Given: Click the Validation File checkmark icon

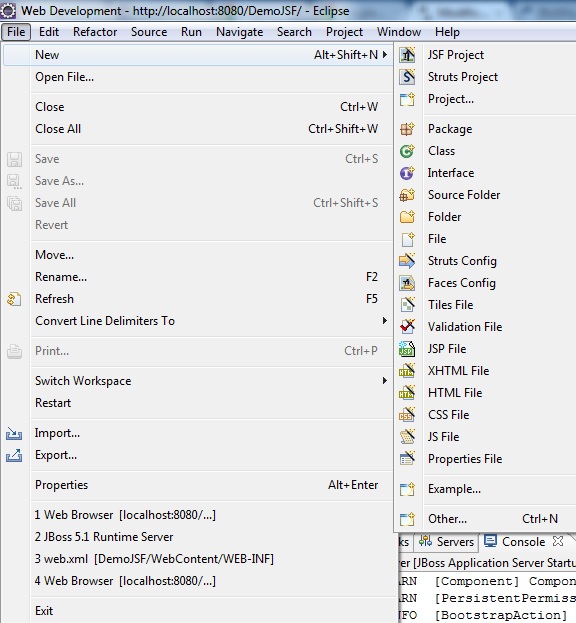Looking at the screenshot, I should point(407,327).
